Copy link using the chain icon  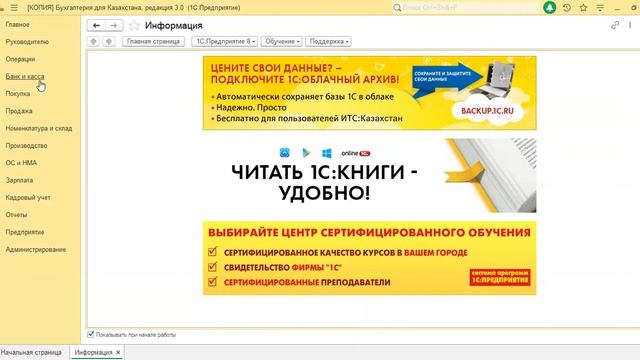pyautogui.click(x=615, y=25)
